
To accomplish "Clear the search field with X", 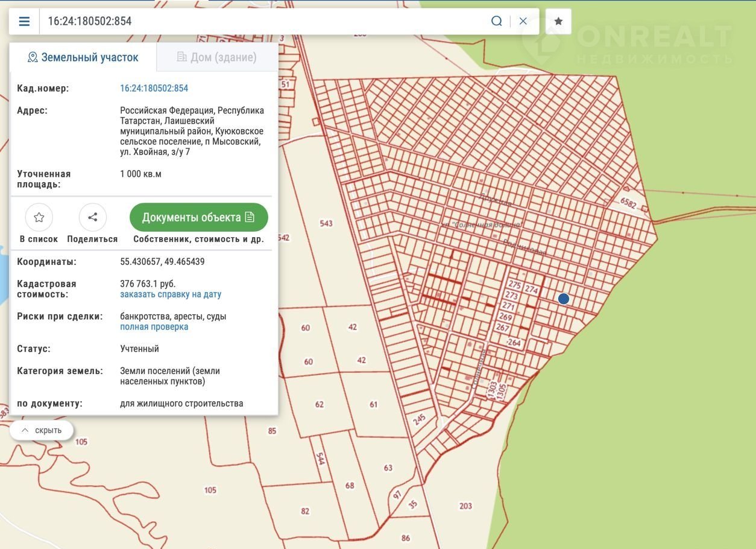I will click(x=523, y=22).
